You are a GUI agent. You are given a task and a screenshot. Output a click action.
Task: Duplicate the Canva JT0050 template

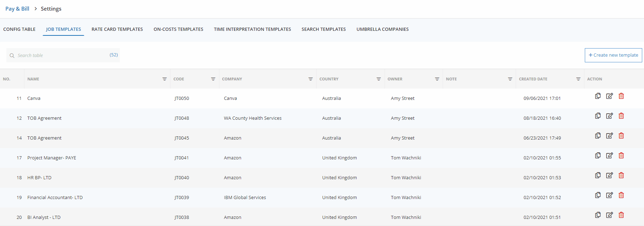(x=598, y=96)
